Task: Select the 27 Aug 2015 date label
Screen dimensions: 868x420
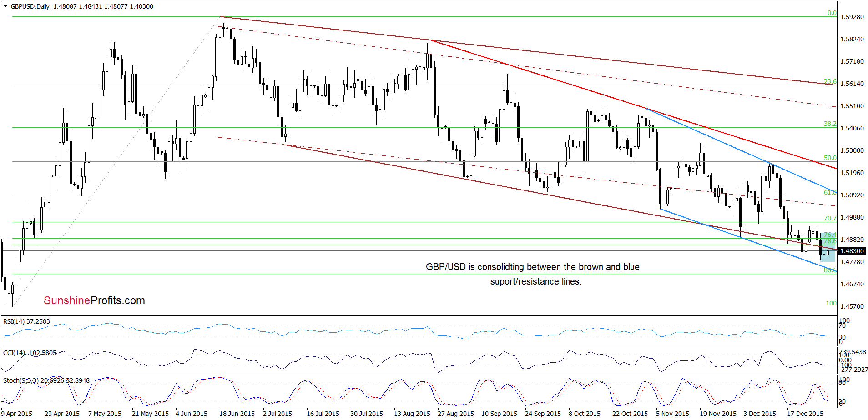Action: coord(456,414)
